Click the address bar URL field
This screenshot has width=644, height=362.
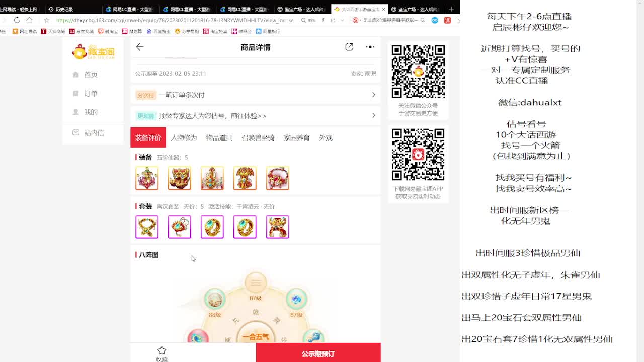(x=175, y=20)
